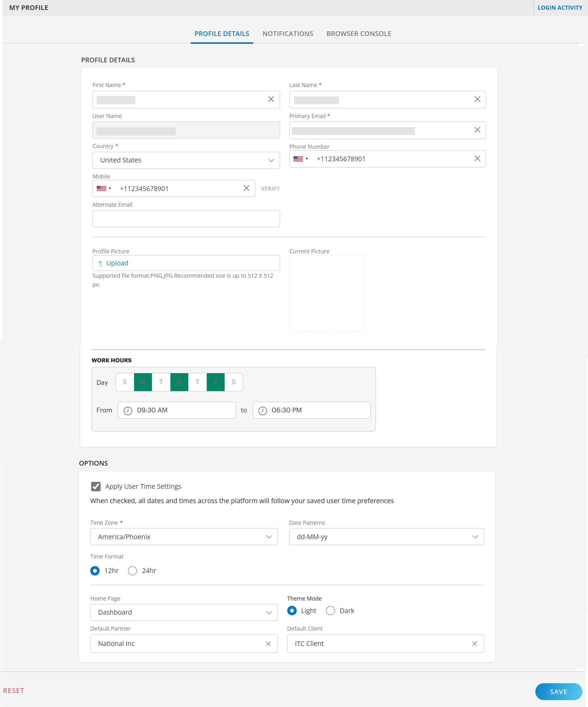Clear the Last Name field
This screenshot has width=588, height=707.
coord(477,99)
